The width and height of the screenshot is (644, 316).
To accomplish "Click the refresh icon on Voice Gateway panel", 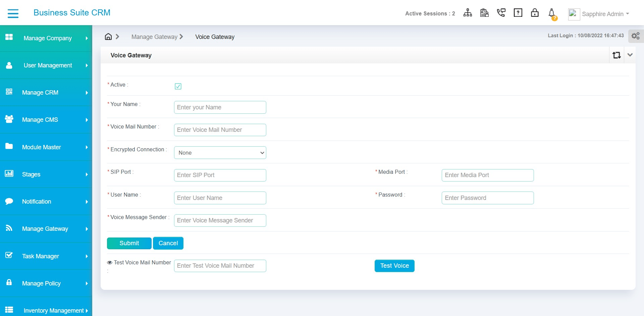I will pos(617,55).
